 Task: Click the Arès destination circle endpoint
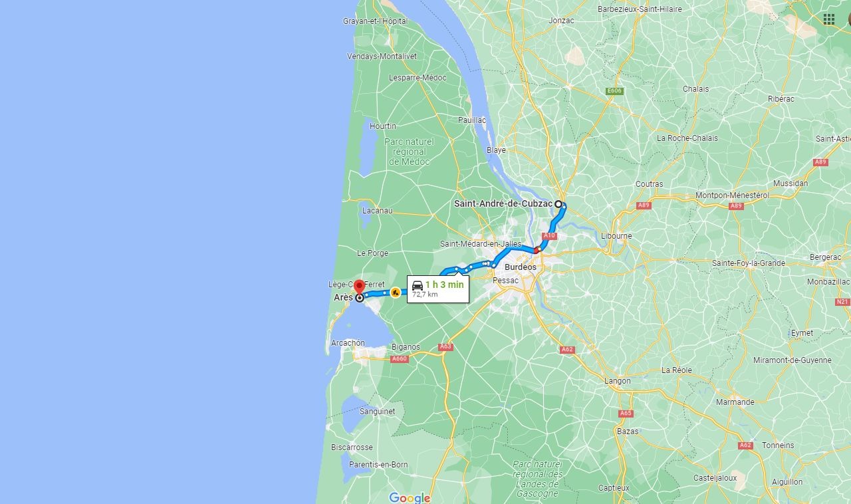click(x=360, y=299)
